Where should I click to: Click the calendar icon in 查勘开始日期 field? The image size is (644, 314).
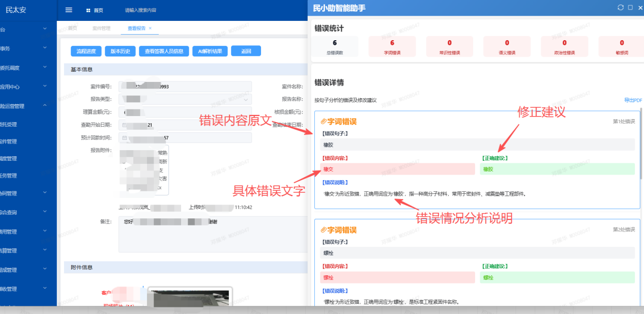(x=125, y=125)
